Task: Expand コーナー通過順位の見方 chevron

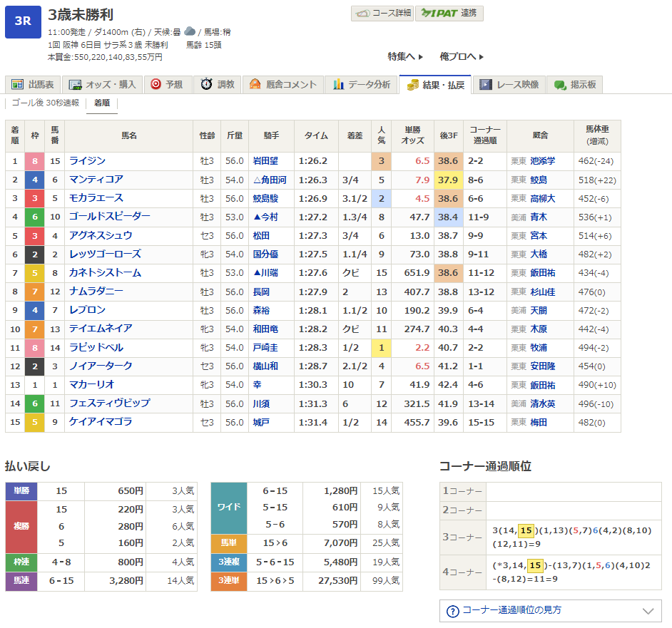Action: (648, 611)
